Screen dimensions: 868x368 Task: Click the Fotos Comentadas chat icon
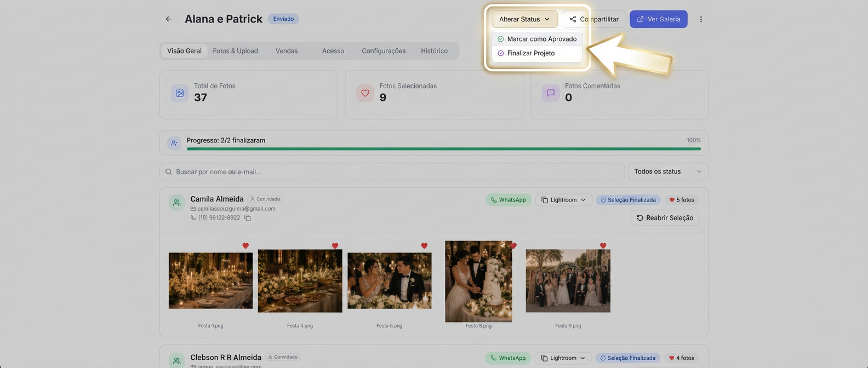click(x=551, y=94)
